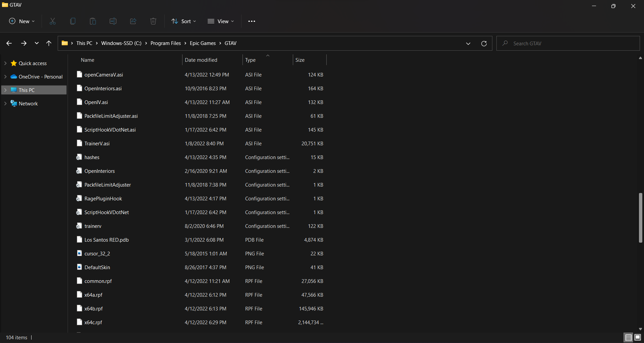
Task: Open the See more ellipsis menu
Action: point(252,21)
